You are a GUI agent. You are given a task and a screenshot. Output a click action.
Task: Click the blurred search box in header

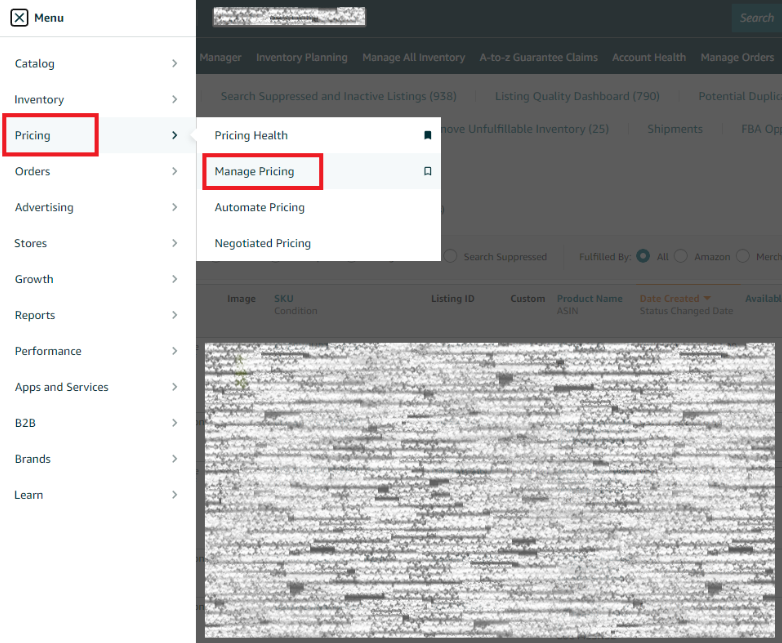pyautogui.click(x=289, y=17)
